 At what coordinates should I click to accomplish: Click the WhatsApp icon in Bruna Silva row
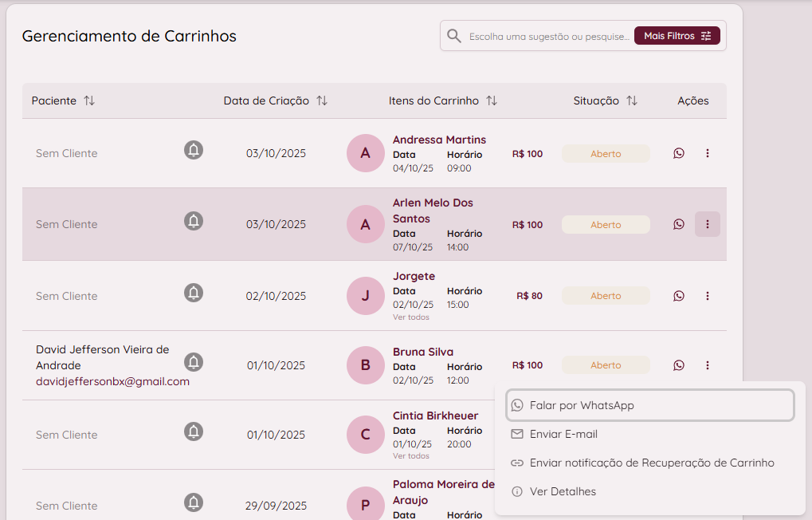pyautogui.click(x=678, y=365)
